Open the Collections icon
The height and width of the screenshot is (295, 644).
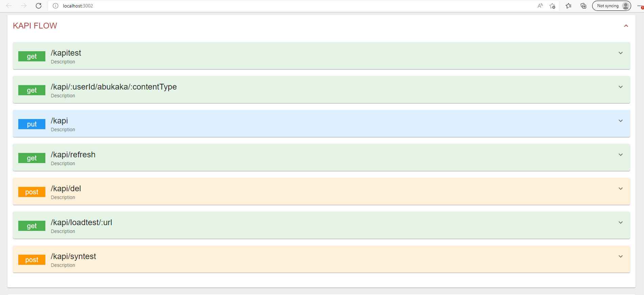[x=583, y=6]
